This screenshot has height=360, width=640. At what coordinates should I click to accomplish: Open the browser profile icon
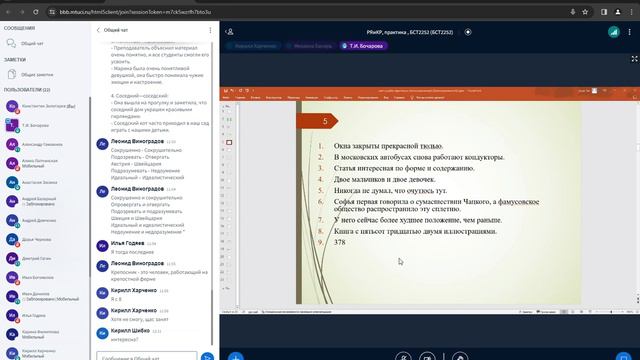(x=618, y=12)
